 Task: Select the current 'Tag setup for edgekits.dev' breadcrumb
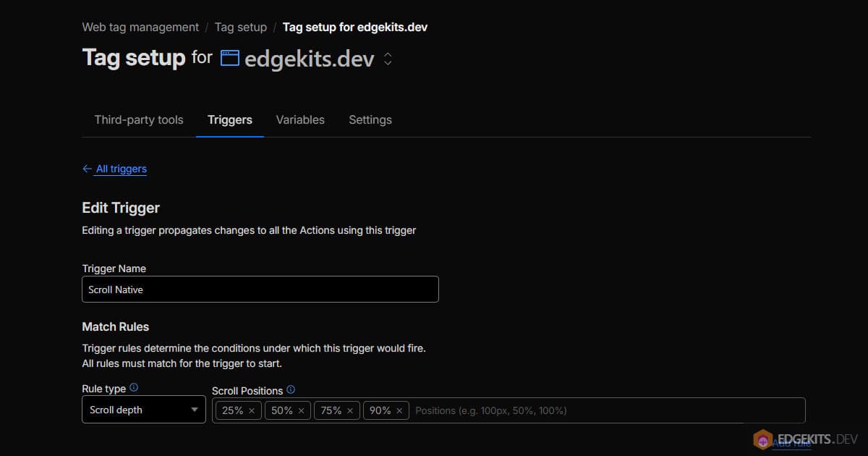pyautogui.click(x=355, y=27)
